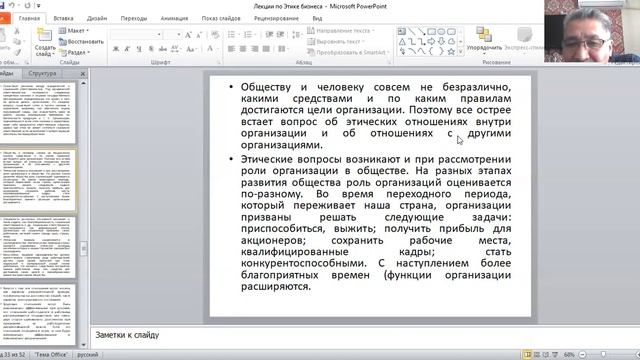The height and width of the screenshot is (360, 640).
Task: Click the Copy icon in clipboard group
Action: (x=17, y=42)
